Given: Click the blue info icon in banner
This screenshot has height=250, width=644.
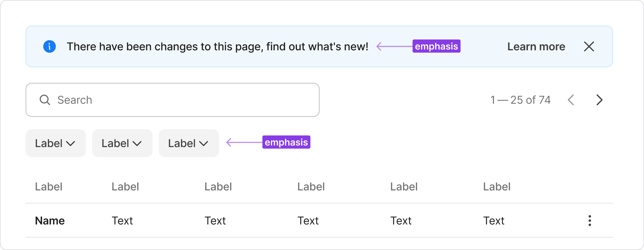Looking at the screenshot, I should (x=50, y=47).
